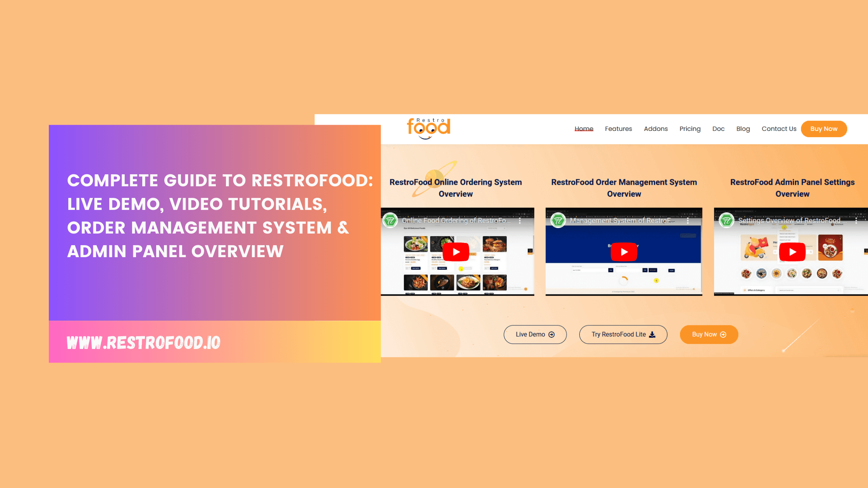The height and width of the screenshot is (488, 868).
Task: Click the RestroFood Order Management thumbnail
Action: [623, 251]
